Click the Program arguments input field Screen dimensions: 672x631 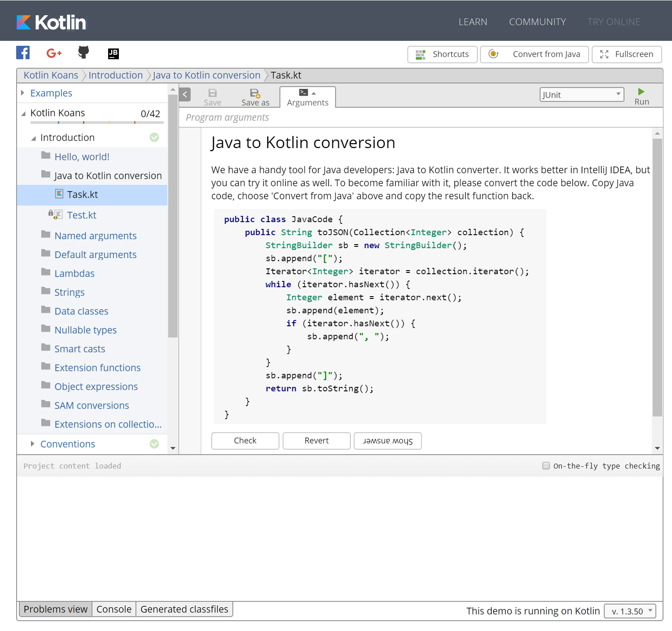pos(421,118)
